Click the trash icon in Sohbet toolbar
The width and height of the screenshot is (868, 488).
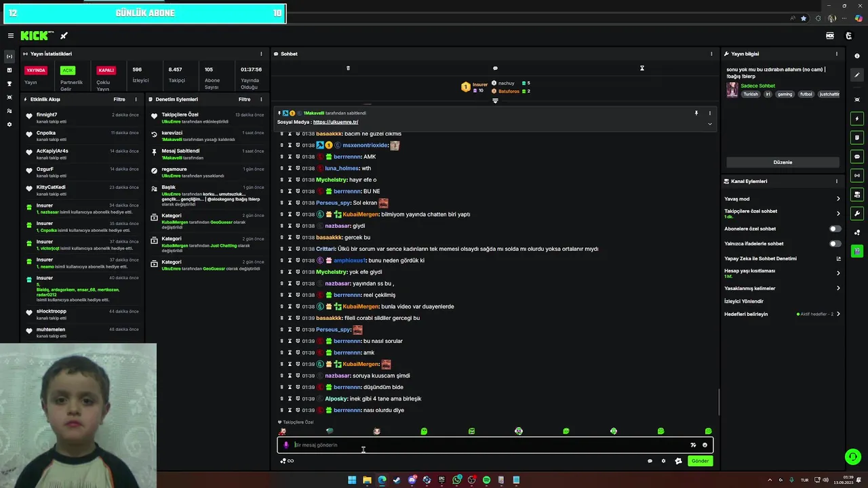(x=348, y=68)
